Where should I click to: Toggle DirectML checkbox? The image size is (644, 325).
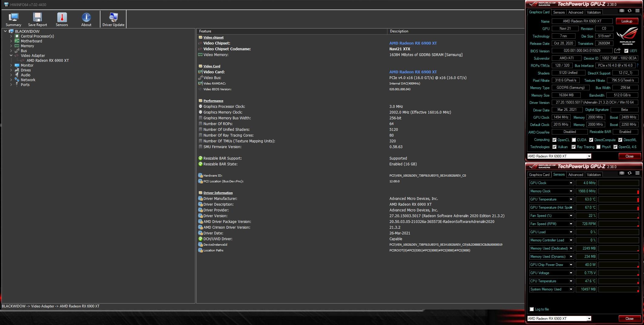click(620, 140)
